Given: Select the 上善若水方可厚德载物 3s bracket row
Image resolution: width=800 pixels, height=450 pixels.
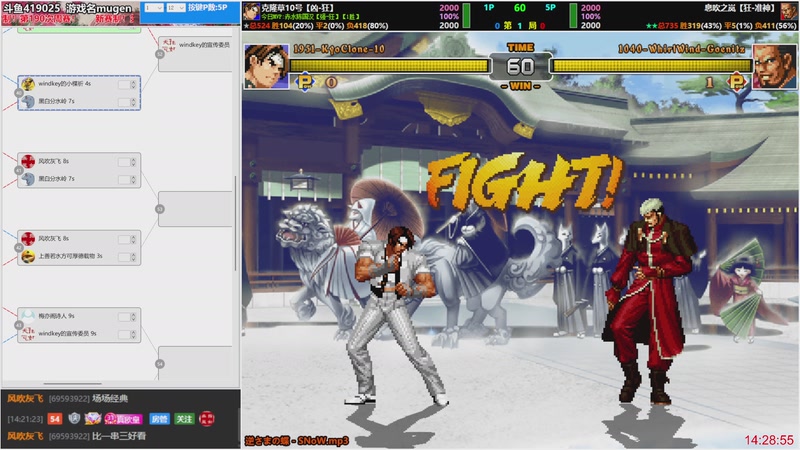Looking at the screenshot, I should (79, 256).
